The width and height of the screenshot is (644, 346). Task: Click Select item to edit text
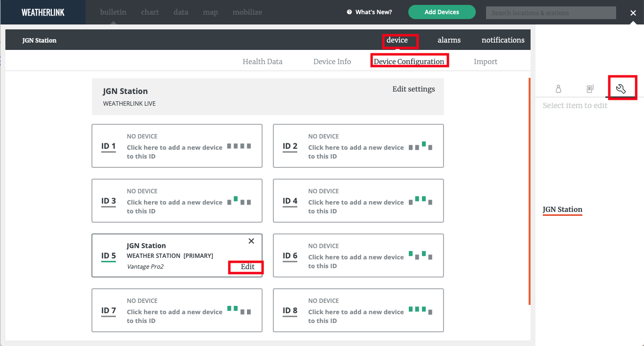(575, 105)
